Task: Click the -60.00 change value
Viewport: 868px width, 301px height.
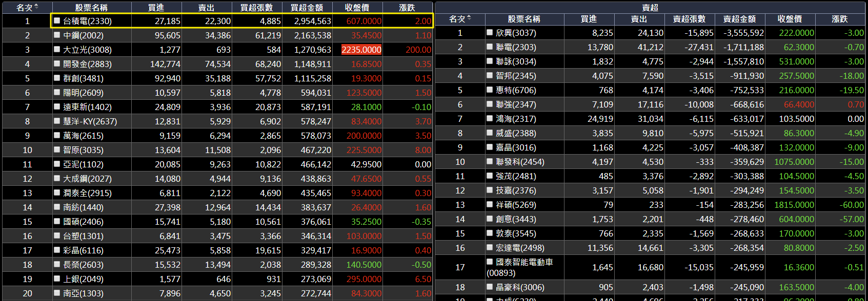Action: pos(852,205)
